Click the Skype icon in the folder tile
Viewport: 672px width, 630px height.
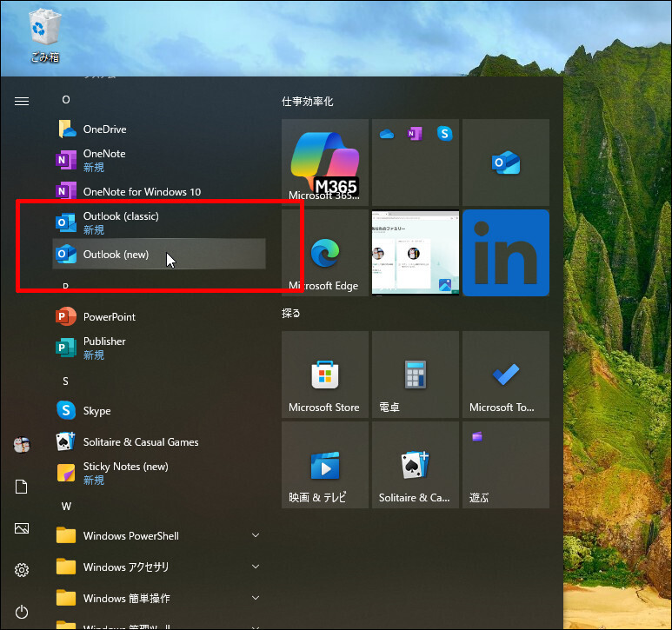445,134
